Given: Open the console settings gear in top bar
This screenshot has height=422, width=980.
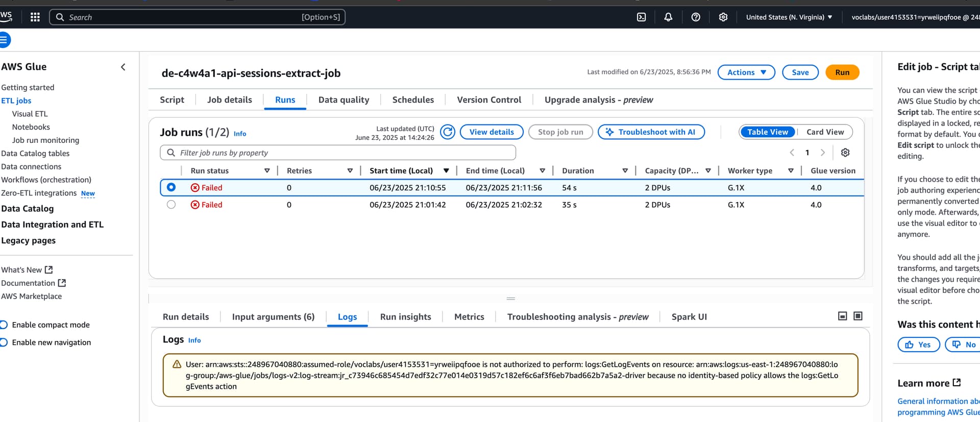Looking at the screenshot, I should click(x=723, y=17).
